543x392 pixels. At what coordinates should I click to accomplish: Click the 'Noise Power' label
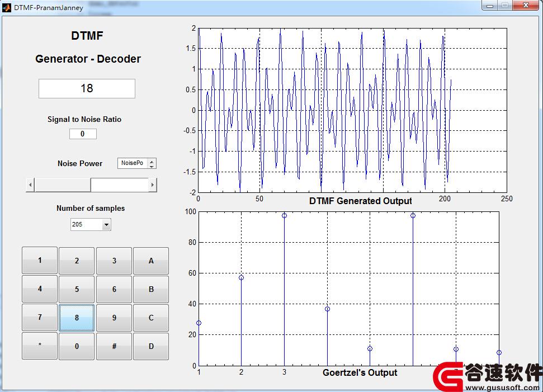[x=80, y=163]
